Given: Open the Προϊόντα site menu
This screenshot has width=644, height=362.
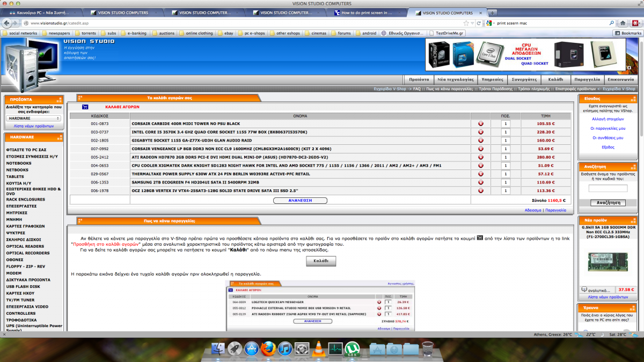Looking at the screenshot, I should click(x=419, y=79).
